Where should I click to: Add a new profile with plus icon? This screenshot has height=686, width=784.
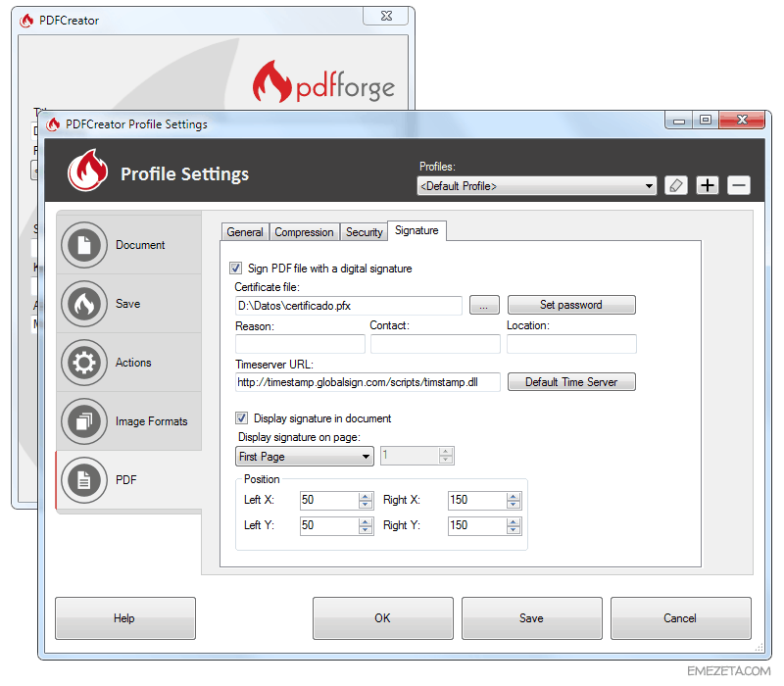708,185
